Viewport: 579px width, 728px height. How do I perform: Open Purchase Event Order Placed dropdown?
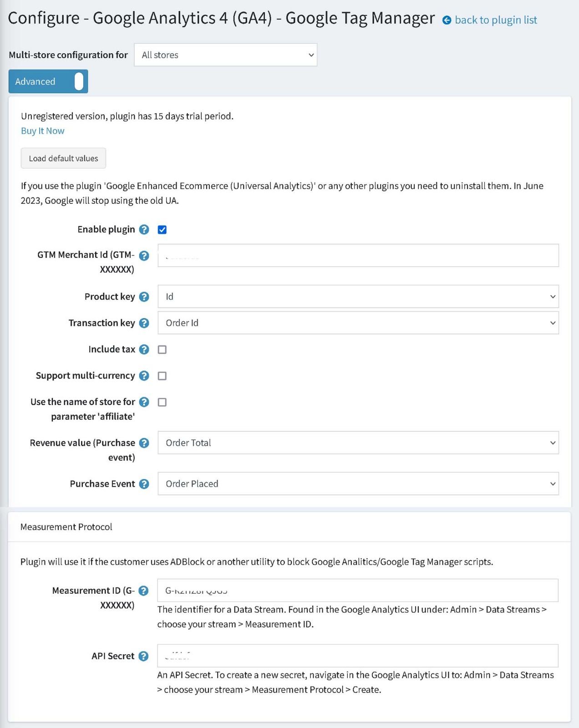pos(358,484)
